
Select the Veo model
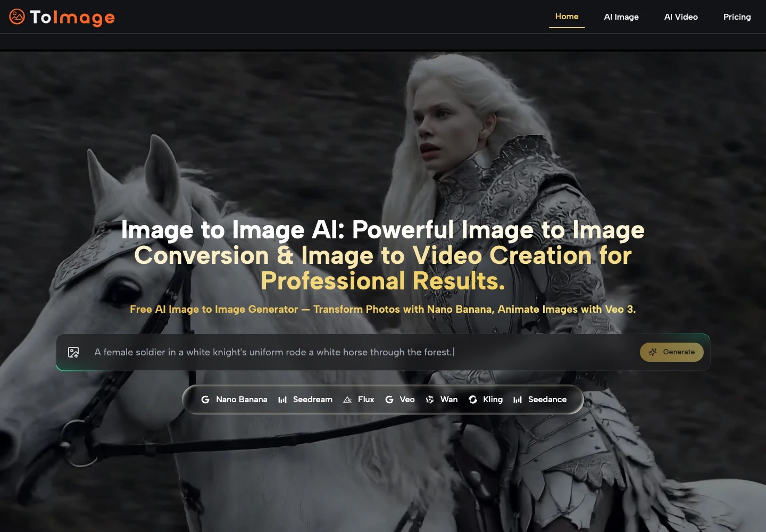(399, 400)
